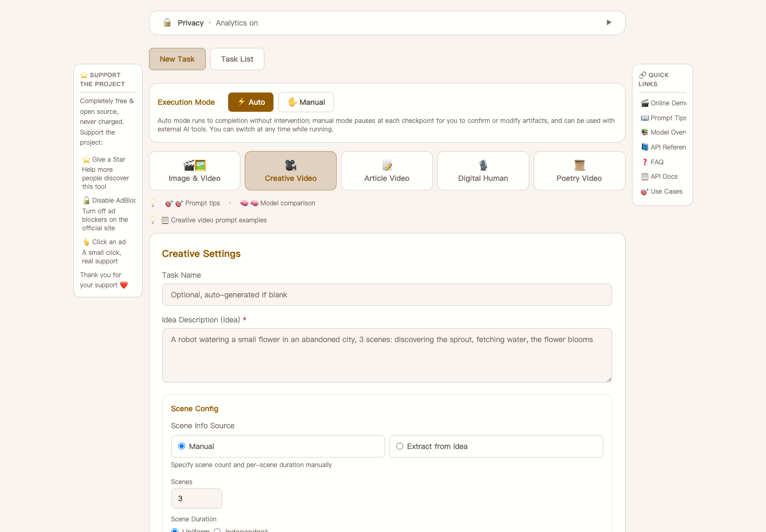
Task: Click the Poetry Video scroll icon
Action: coord(579,165)
